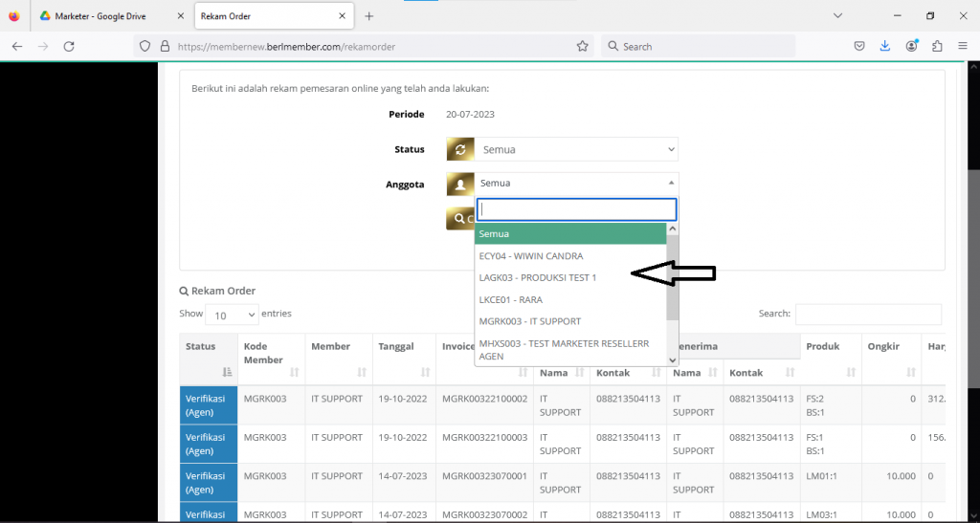
Task: Click the table Search input field
Action: tap(868, 314)
